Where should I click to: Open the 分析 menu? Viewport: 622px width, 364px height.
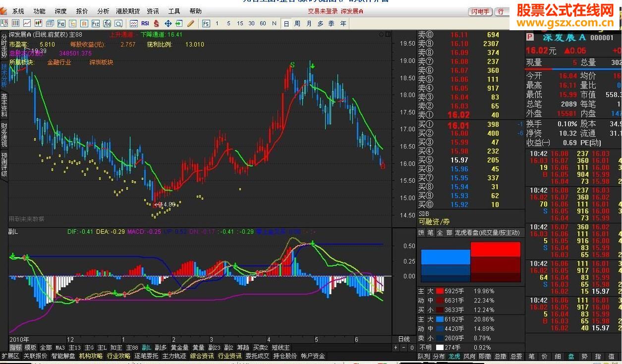click(x=103, y=11)
